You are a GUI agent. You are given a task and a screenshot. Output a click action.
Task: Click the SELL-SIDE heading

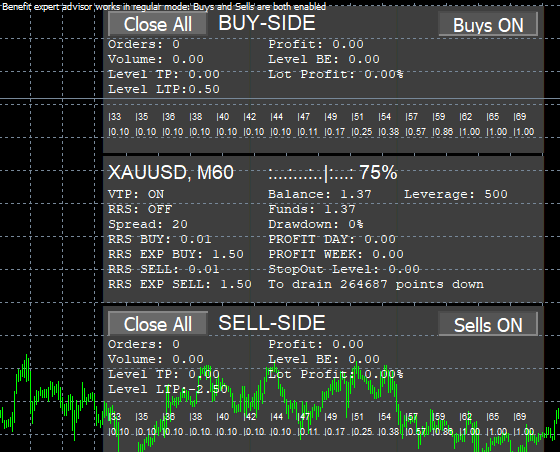272,323
